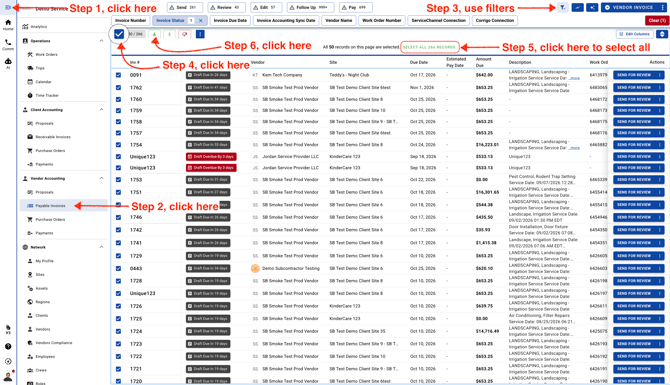Open the Invoice Number filter
This screenshot has height=385, width=670.
coord(130,21)
